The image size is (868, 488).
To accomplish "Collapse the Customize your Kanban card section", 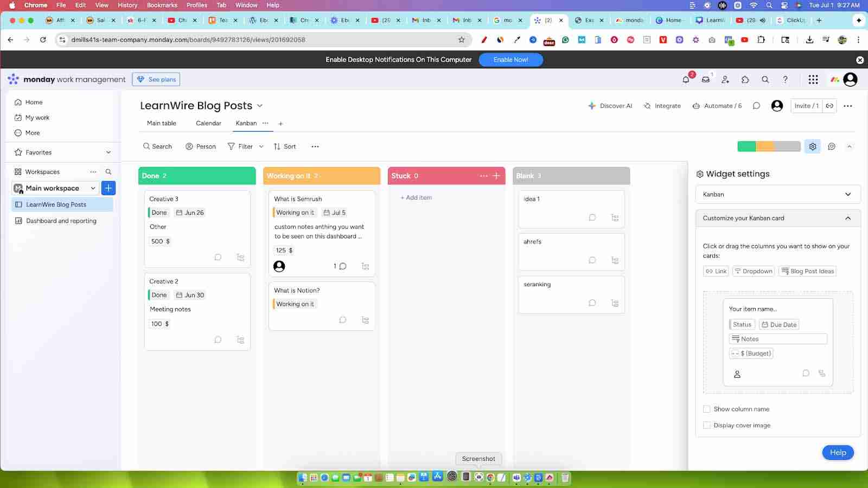I will (848, 217).
